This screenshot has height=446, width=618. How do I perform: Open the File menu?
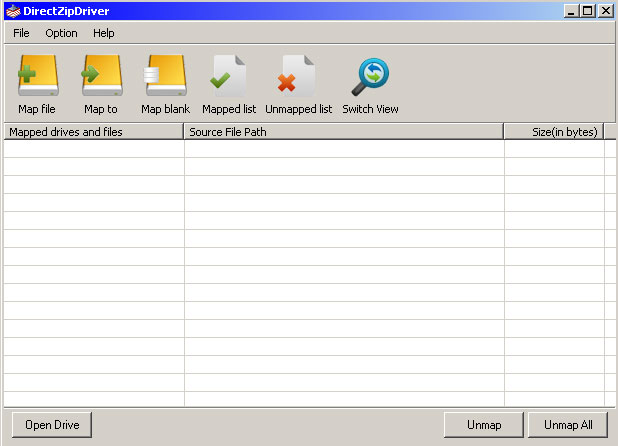(x=21, y=33)
